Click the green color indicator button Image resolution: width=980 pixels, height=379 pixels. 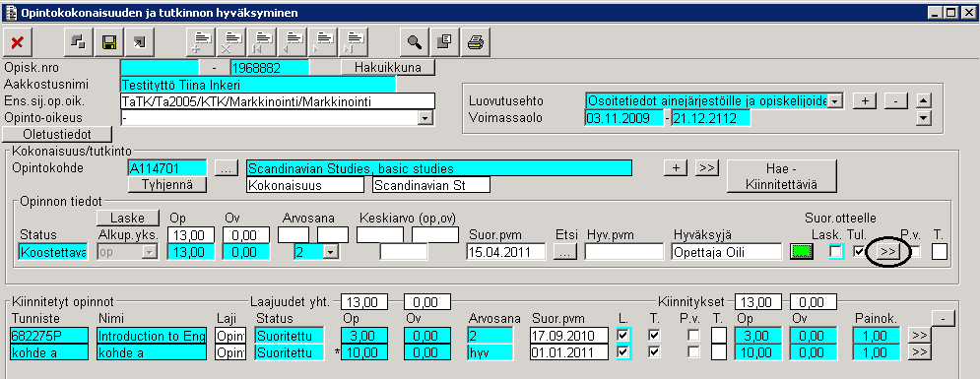[802, 252]
